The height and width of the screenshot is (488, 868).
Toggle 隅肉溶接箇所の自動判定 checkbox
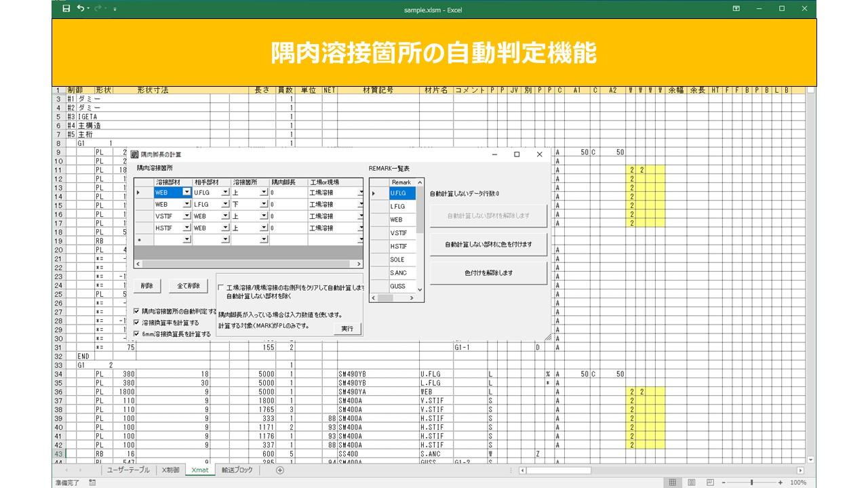[137, 311]
